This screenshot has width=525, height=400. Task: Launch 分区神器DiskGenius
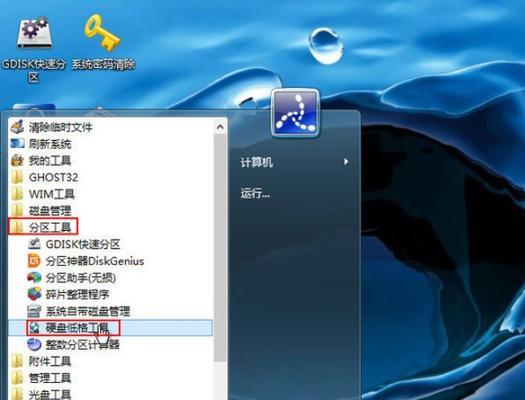click(95, 261)
